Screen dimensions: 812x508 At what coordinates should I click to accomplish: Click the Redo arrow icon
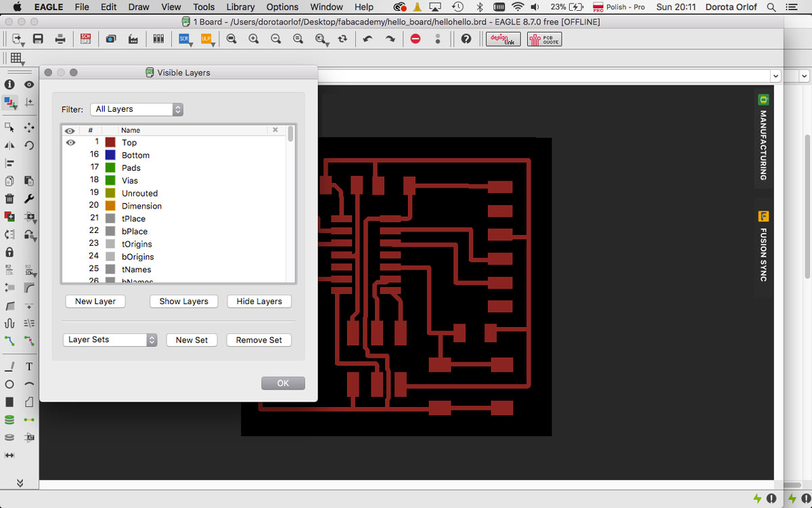click(390, 39)
